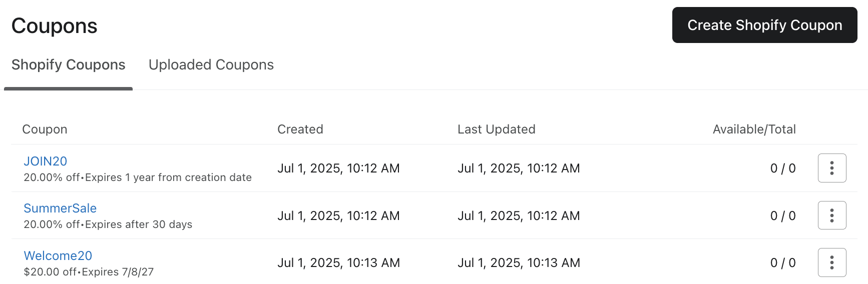Click the 0 / 0 availability for SummerSale
868x284 pixels.
[782, 216]
